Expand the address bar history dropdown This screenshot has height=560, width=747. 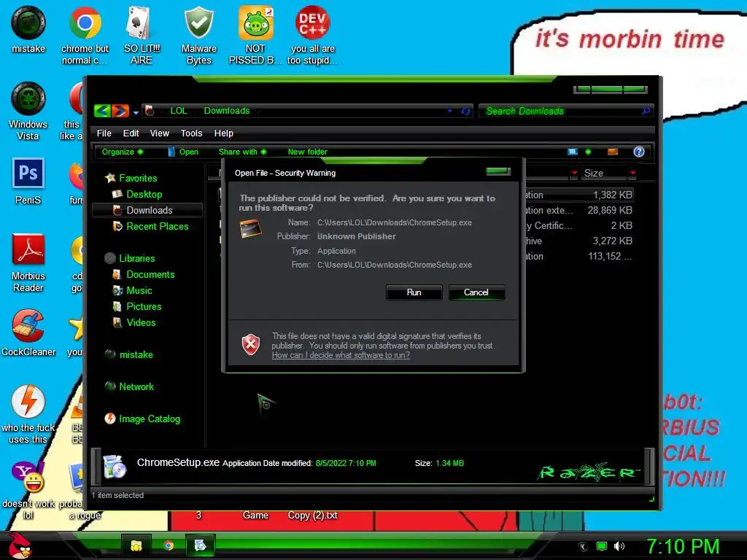click(449, 111)
